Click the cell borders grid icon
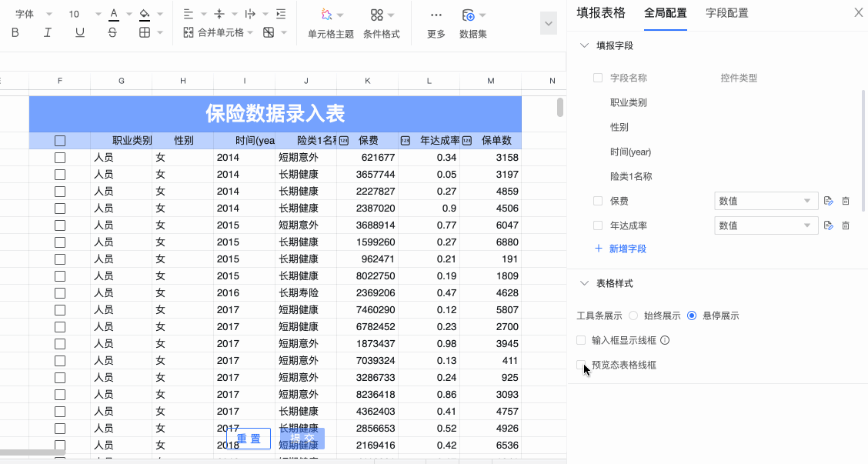The image size is (868, 464). tap(145, 32)
